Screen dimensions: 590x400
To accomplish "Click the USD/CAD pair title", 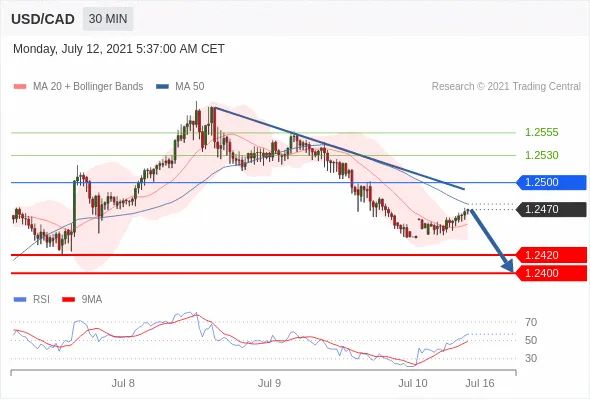I will tap(43, 19).
